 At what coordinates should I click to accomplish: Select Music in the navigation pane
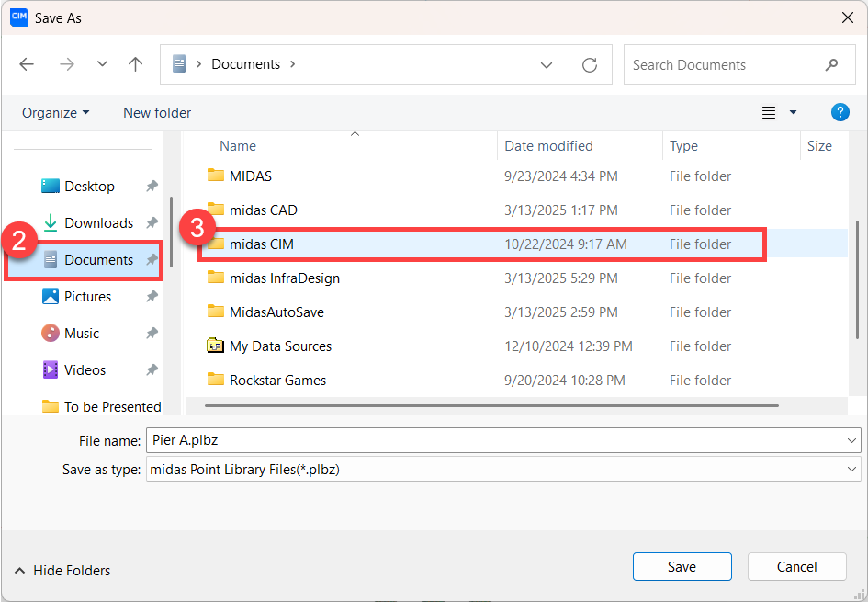[x=82, y=334]
